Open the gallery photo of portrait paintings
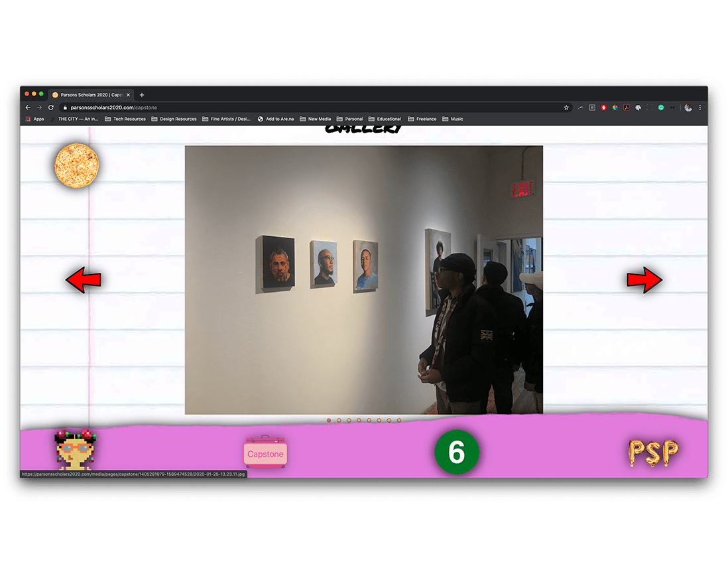The height and width of the screenshot is (576, 728). [364, 280]
